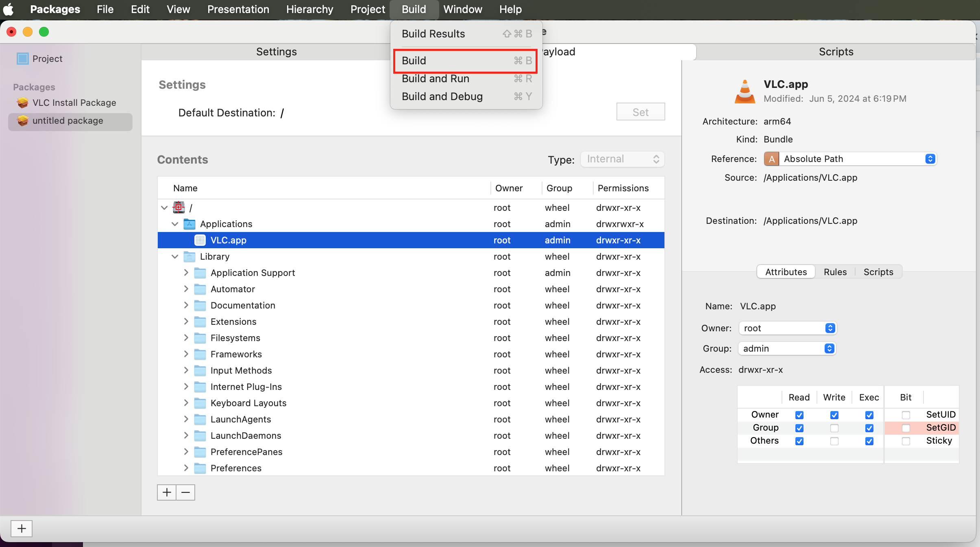Image resolution: width=980 pixels, height=547 pixels.
Task: Click the Input Methods folder icon
Action: 200,370
